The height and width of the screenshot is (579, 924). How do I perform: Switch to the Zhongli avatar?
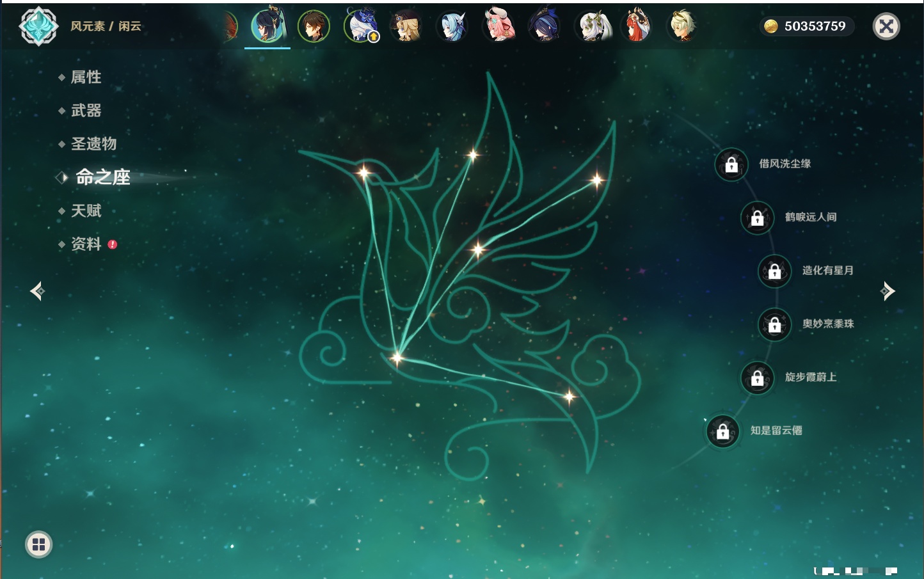314,26
